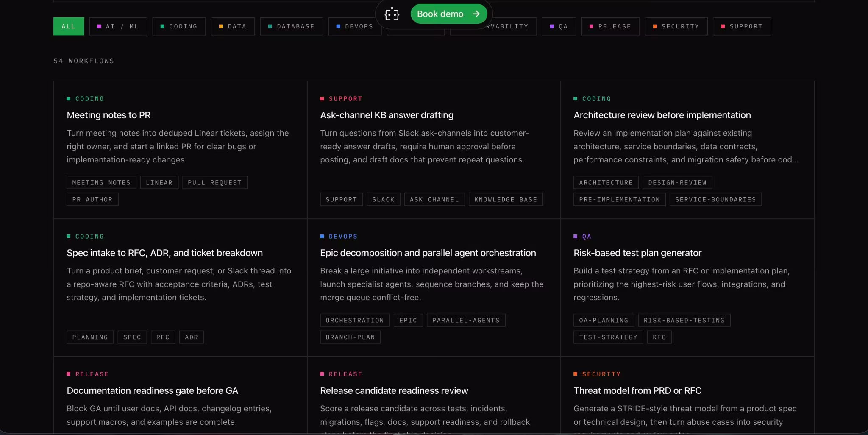Viewport: 868px width, 435px height.
Task: Click CODING label above Architecture review card
Action: (x=596, y=99)
